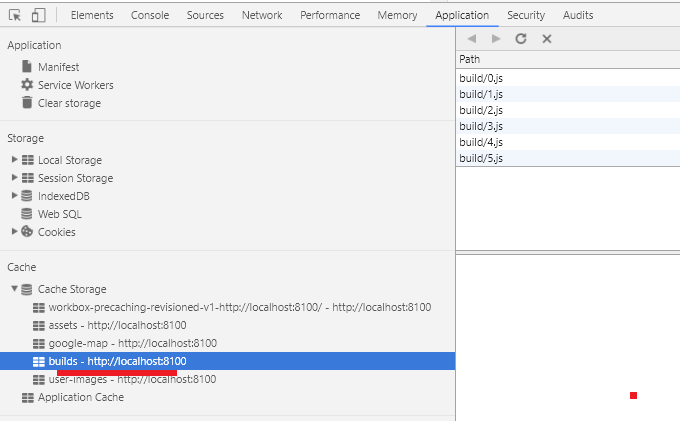Select the build/2.js row

point(568,110)
